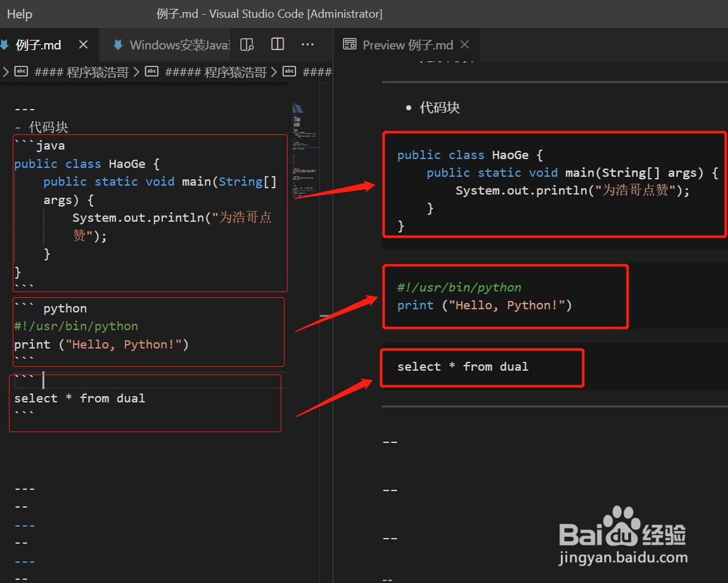Click symbol icon before first breadcrumb
The height and width of the screenshot is (583, 728).
[x=21, y=72]
